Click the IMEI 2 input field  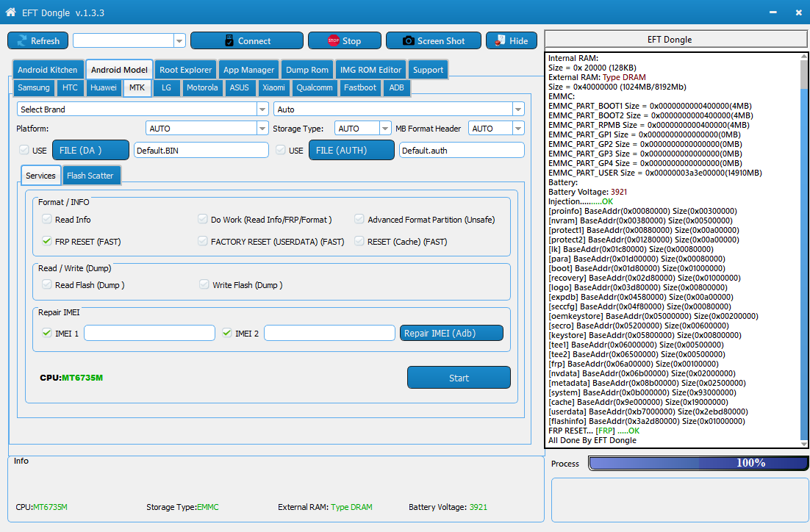coord(329,333)
